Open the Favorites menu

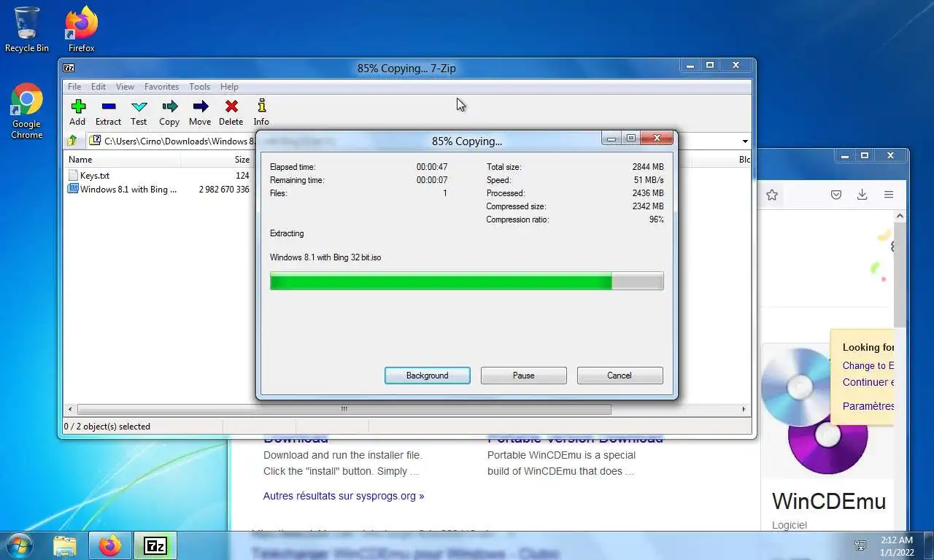click(x=161, y=86)
